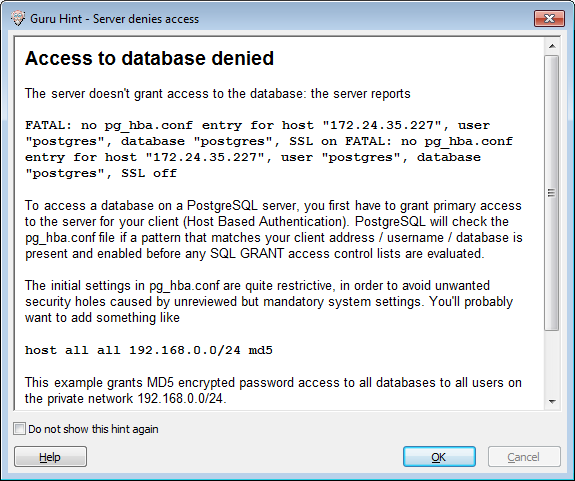Click the 'host all all 192.168.0.0/24 md5' example line
This screenshot has height=481, width=575.
tap(149, 350)
